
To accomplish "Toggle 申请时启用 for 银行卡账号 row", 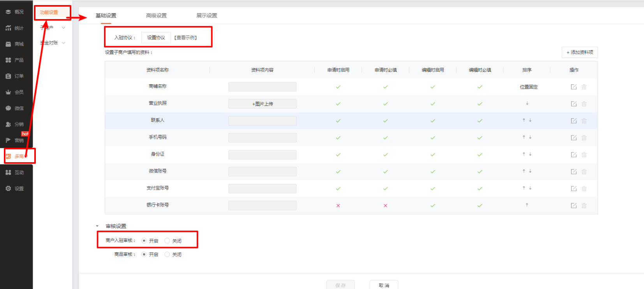I will (338, 205).
